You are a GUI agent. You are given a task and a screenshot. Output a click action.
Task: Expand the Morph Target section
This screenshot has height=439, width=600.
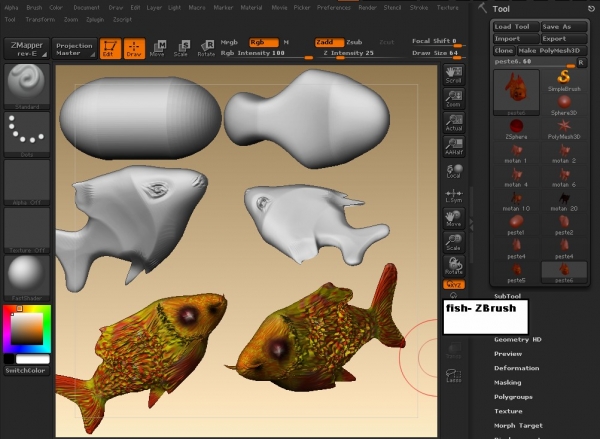518,426
